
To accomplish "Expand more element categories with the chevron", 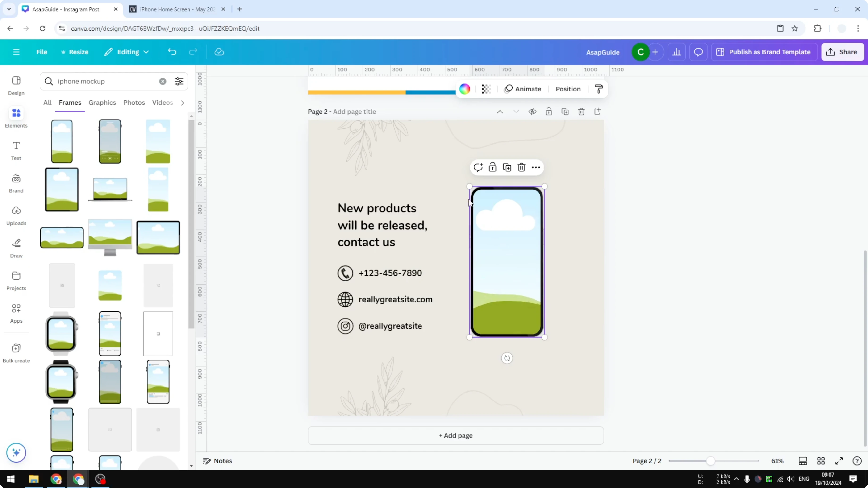I will click(182, 103).
